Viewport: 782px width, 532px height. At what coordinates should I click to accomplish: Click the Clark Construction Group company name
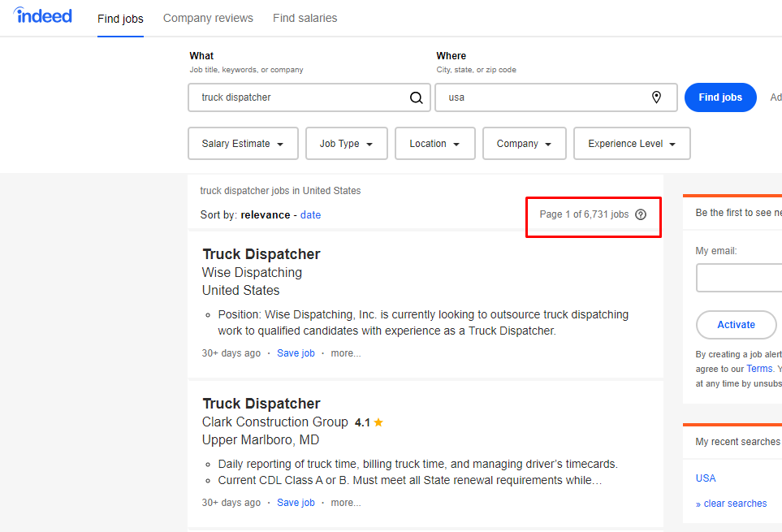pyautogui.click(x=274, y=422)
